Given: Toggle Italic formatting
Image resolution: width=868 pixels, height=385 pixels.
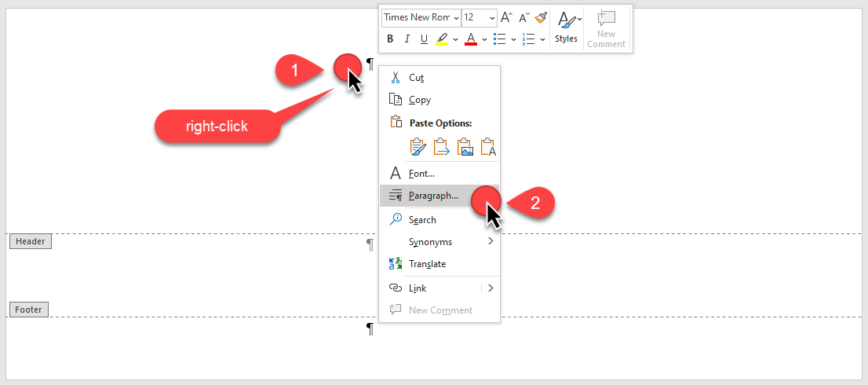Looking at the screenshot, I should (x=407, y=38).
